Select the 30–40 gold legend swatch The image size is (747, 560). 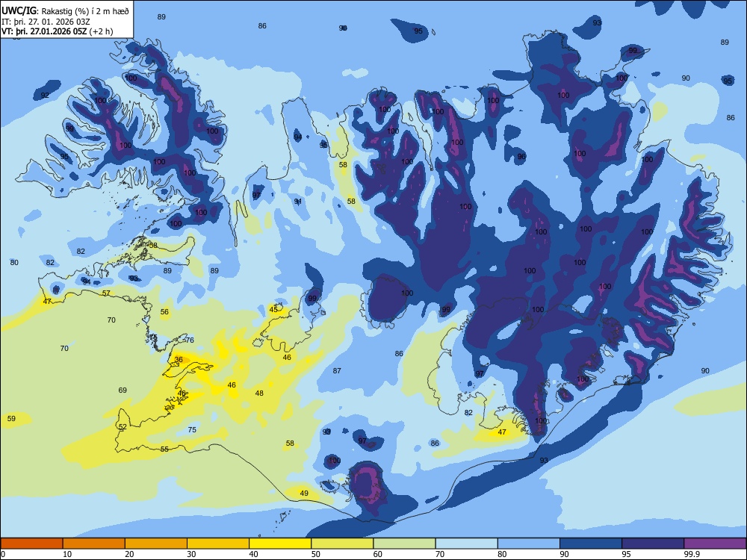tap(218, 544)
